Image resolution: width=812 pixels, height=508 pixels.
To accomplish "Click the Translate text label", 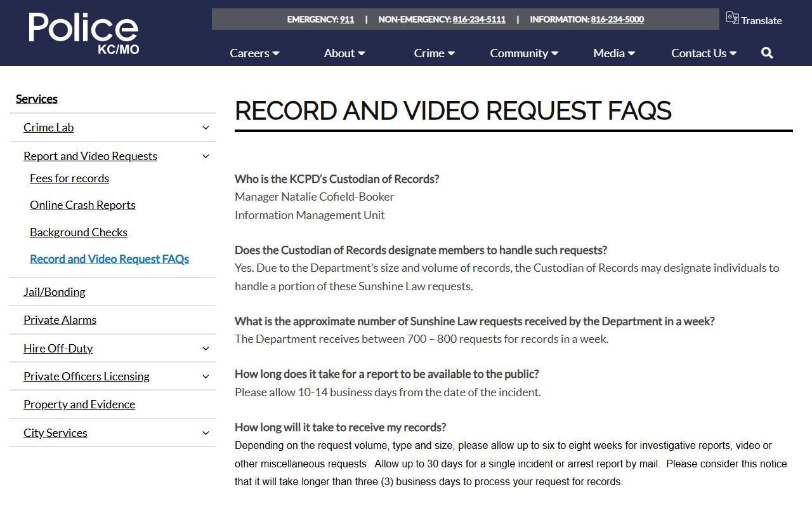I will point(761,20).
